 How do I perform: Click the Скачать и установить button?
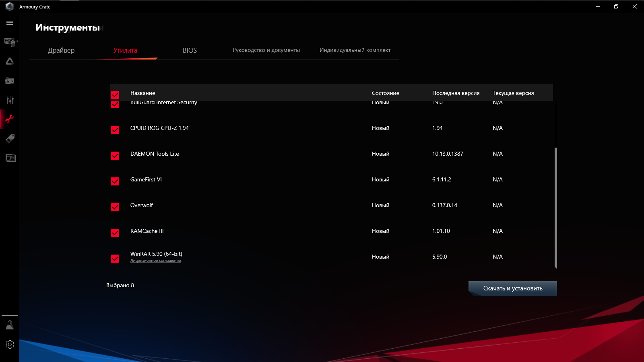[x=513, y=288]
